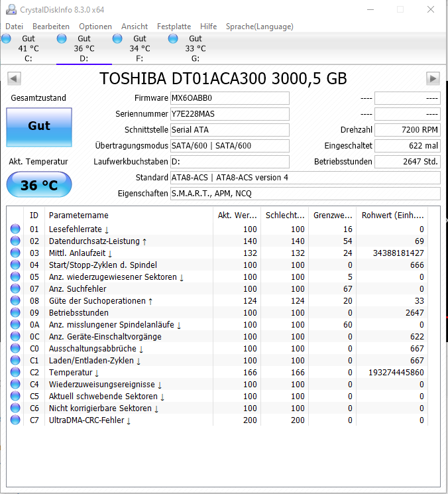This screenshot has width=448, height=494.
Task: Click the Seriennummer field Y7E228MAS
Action: pyautogui.click(x=230, y=114)
